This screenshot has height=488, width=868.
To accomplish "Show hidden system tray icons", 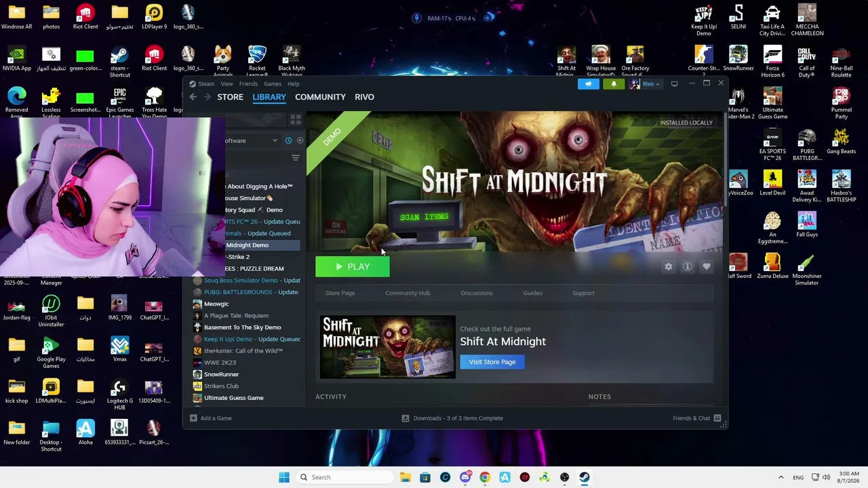I will tap(781, 477).
